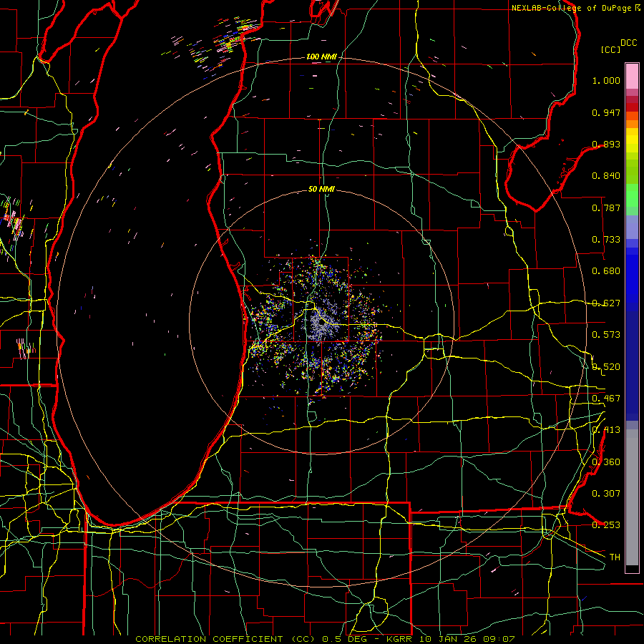Viewport: 644px width, 644px height.
Task: Click the TH threshold legend label
Action: tap(615, 557)
